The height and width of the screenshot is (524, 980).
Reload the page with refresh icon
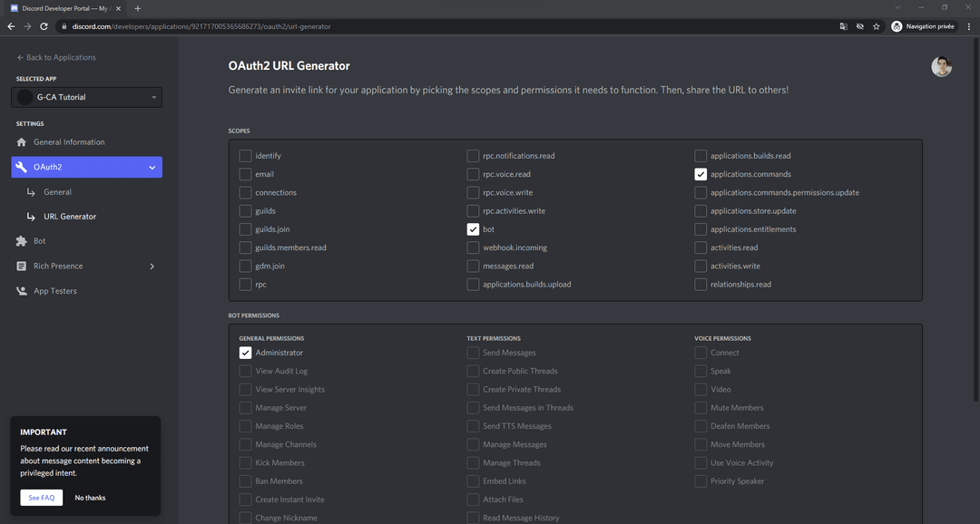click(x=44, y=26)
